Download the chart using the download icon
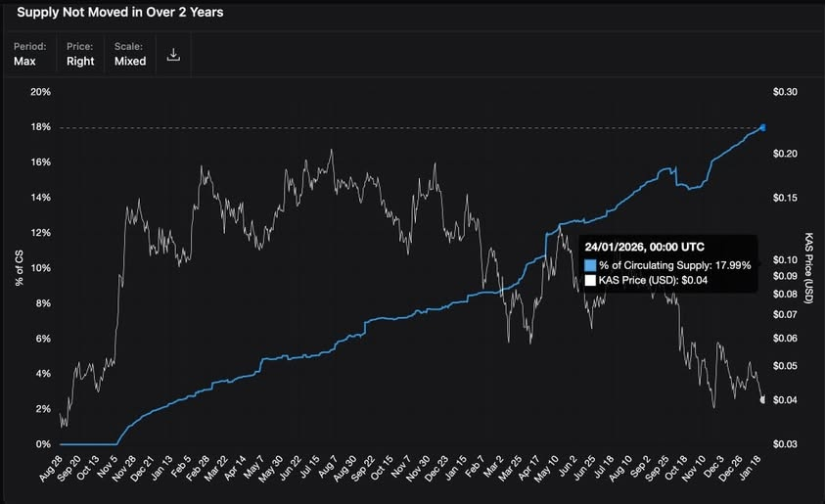This screenshot has width=825, height=504. pyautogui.click(x=173, y=54)
